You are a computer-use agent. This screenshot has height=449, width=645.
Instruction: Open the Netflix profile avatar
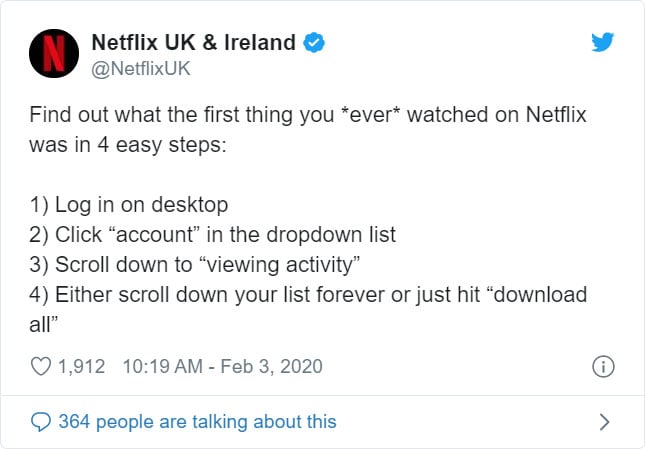coord(54,53)
